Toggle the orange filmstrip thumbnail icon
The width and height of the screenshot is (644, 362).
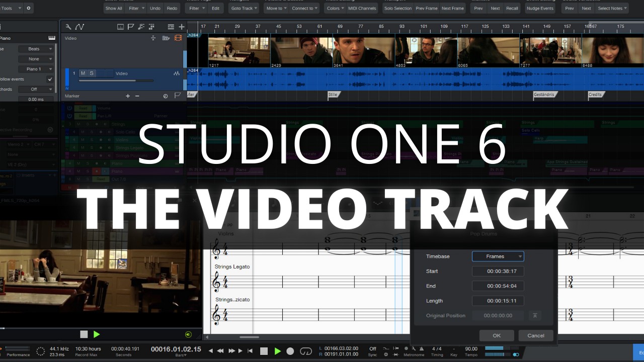click(x=178, y=38)
